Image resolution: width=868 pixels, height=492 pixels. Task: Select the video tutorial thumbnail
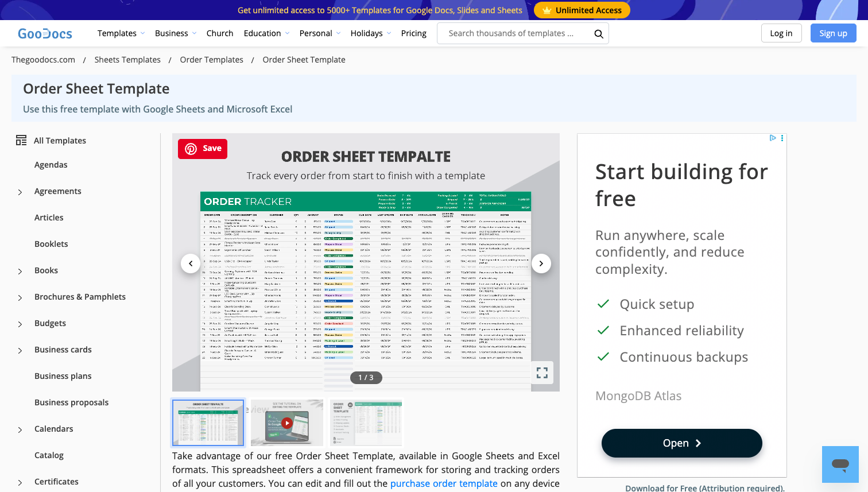tap(287, 423)
